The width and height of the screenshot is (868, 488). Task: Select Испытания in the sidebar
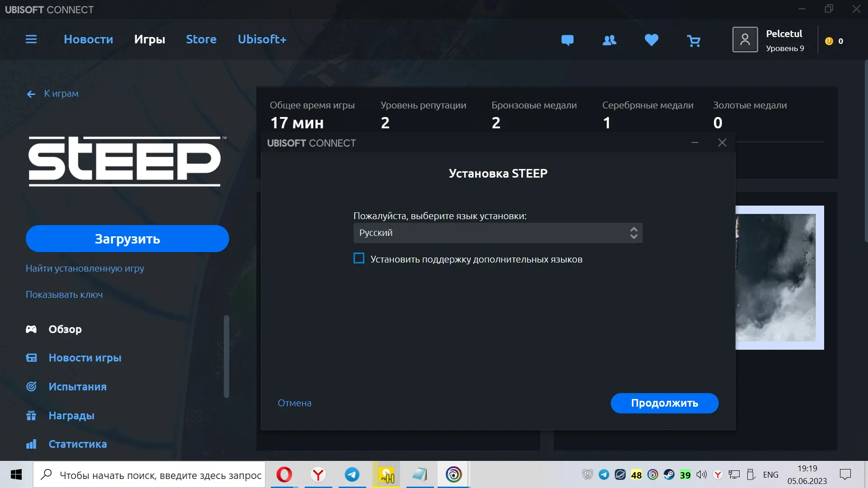78,387
